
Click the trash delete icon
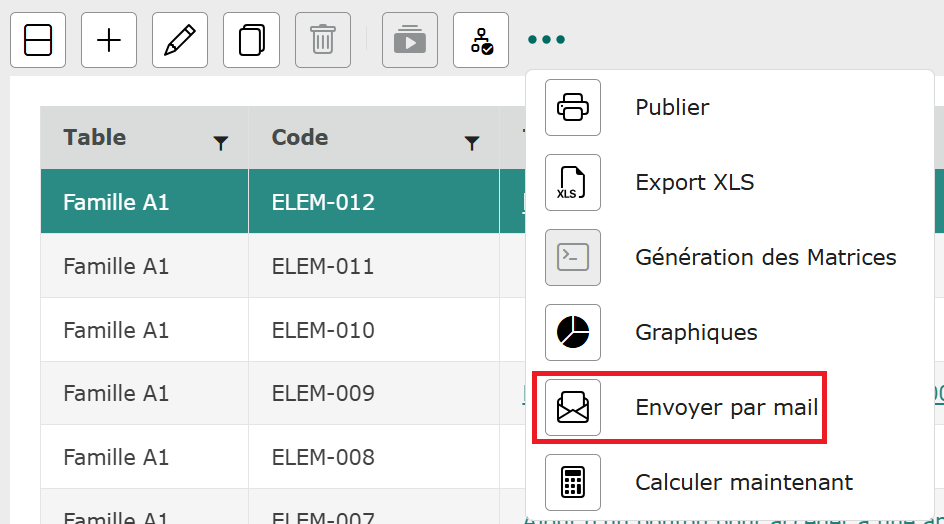pyautogui.click(x=322, y=40)
